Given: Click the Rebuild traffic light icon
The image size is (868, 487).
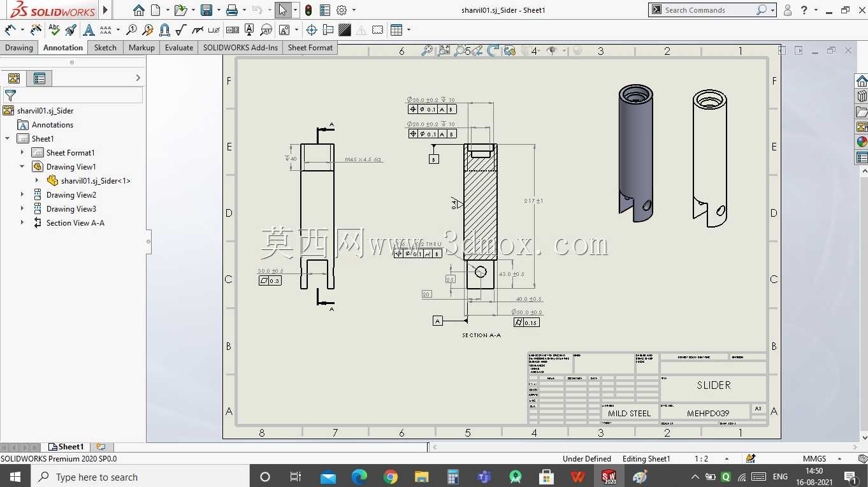Looking at the screenshot, I should click(x=308, y=10).
